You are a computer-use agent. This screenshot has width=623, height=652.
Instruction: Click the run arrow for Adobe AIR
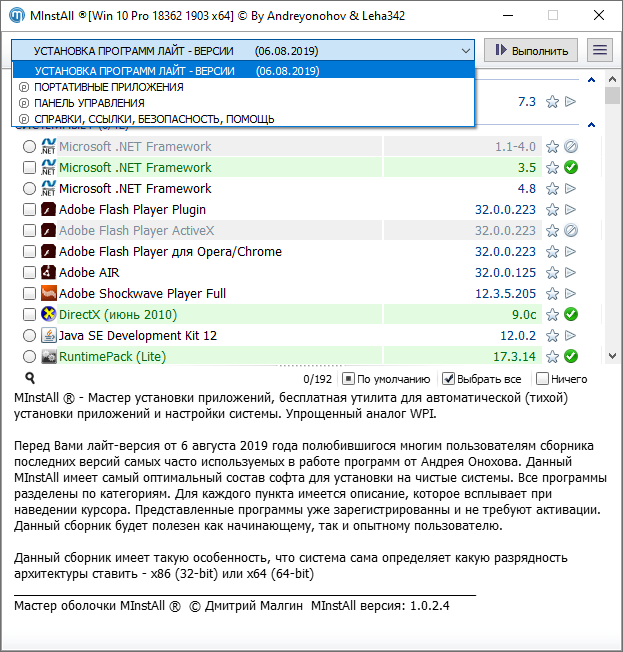point(571,273)
